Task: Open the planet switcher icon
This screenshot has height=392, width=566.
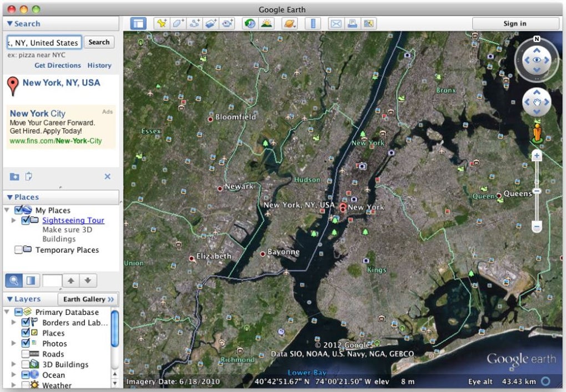Action: tap(290, 23)
